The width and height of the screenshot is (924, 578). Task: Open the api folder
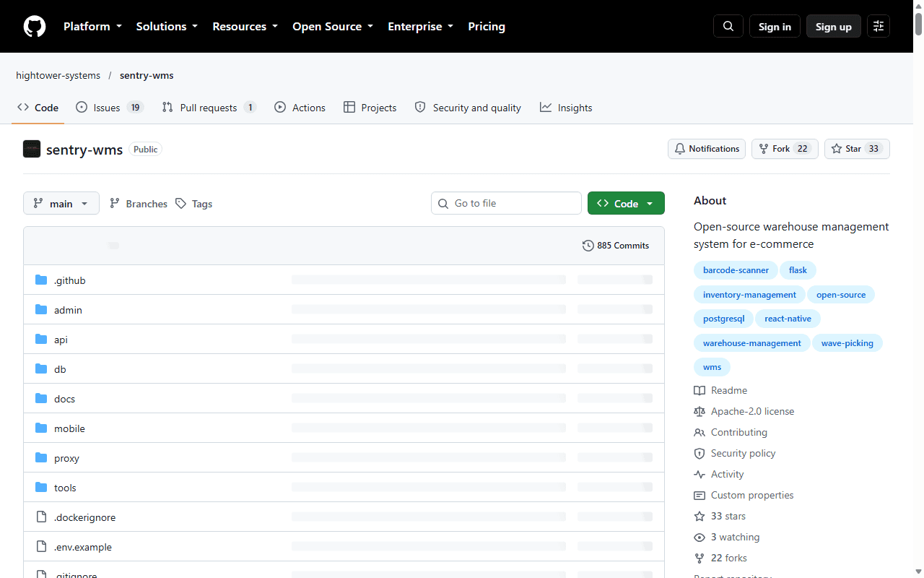(61, 340)
